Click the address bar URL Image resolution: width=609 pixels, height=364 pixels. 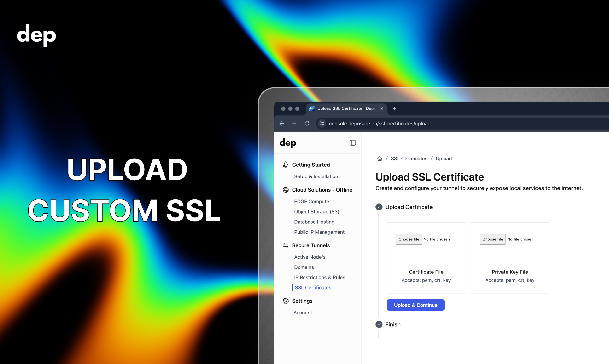click(380, 123)
